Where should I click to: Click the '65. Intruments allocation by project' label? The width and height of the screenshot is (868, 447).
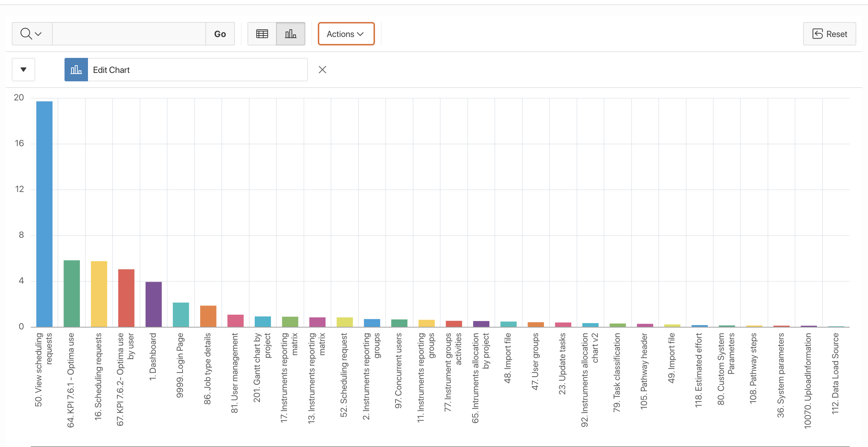tap(480, 378)
